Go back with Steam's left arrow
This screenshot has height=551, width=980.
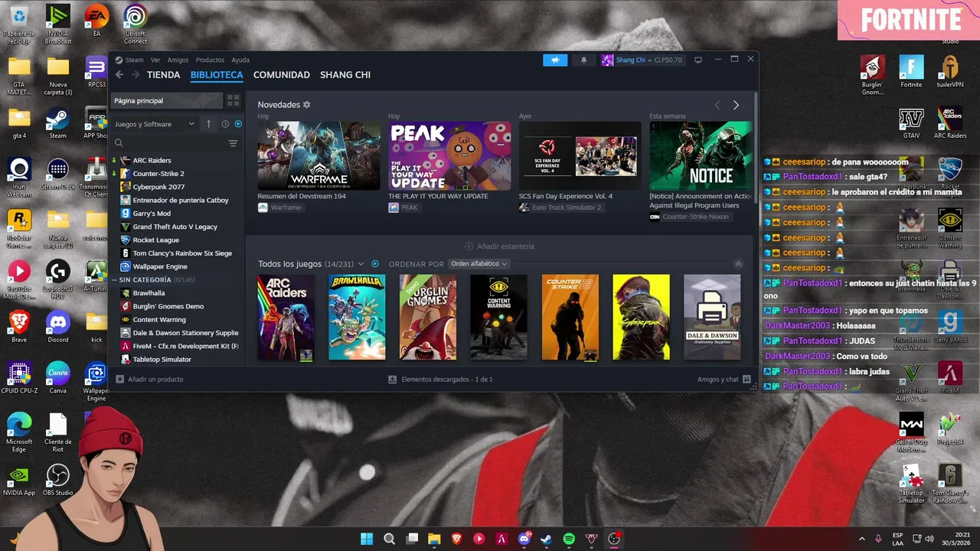tap(119, 75)
